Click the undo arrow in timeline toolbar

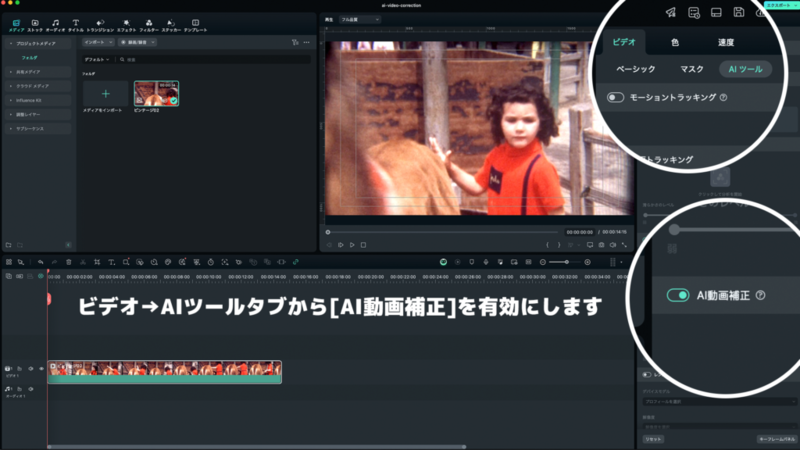pyautogui.click(x=40, y=262)
